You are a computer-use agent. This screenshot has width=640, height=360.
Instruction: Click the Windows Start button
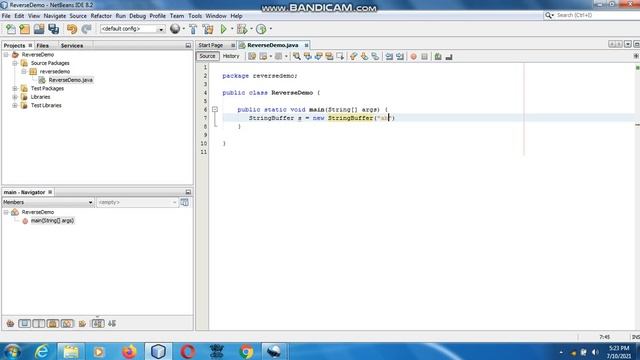(13, 351)
